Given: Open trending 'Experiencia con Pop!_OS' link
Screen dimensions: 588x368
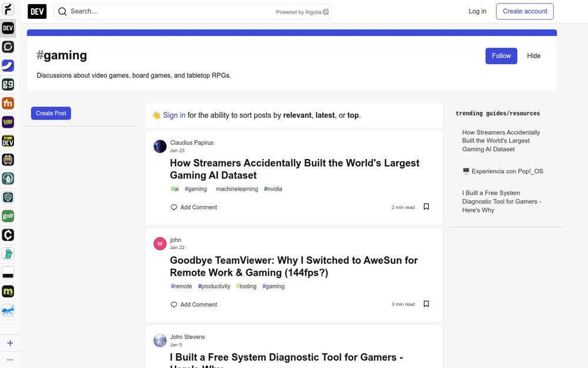Looking at the screenshot, I should point(503,171).
